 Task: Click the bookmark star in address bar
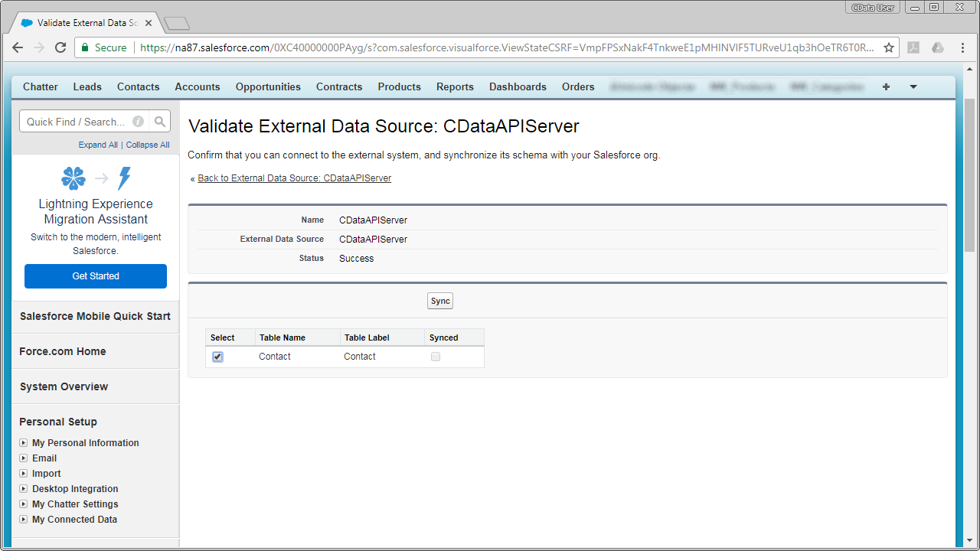tap(887, 47)
